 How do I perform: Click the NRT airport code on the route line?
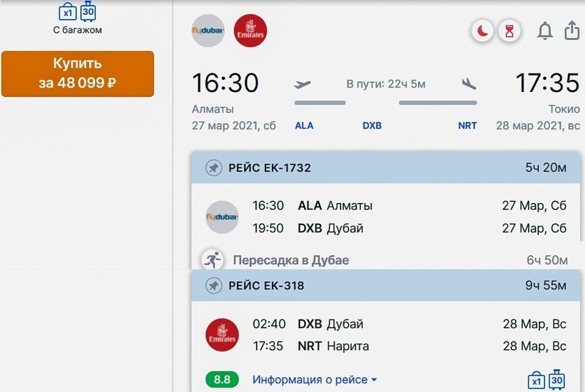tap(467, 125)
